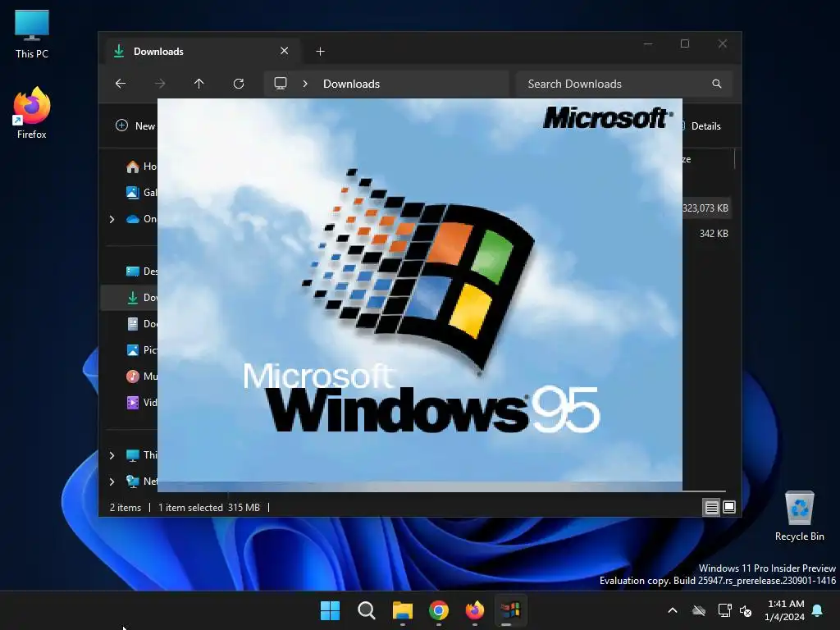Open Home in navigation pane
Image resolution: width=840 pixels, height=630 pixels.
pos(141,167)
